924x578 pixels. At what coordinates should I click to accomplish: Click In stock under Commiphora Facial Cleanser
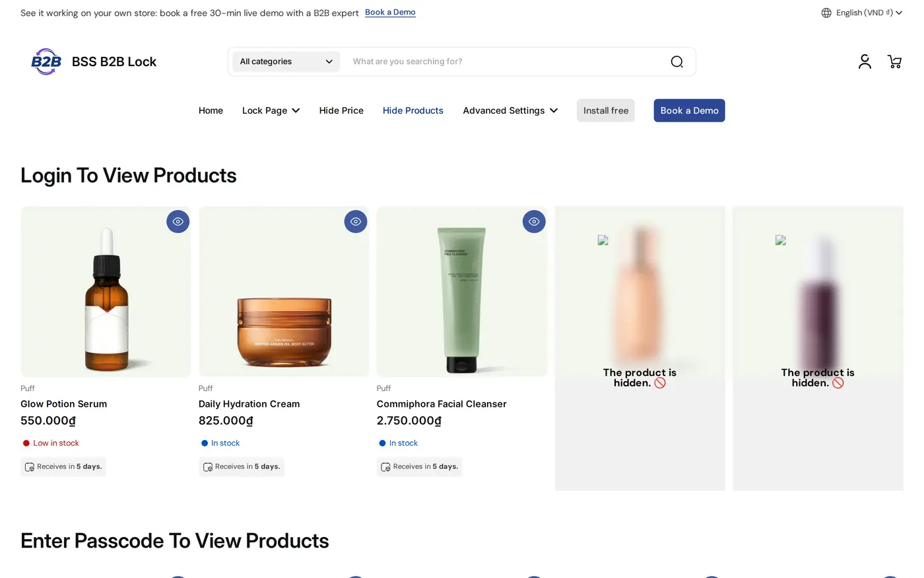403,443
